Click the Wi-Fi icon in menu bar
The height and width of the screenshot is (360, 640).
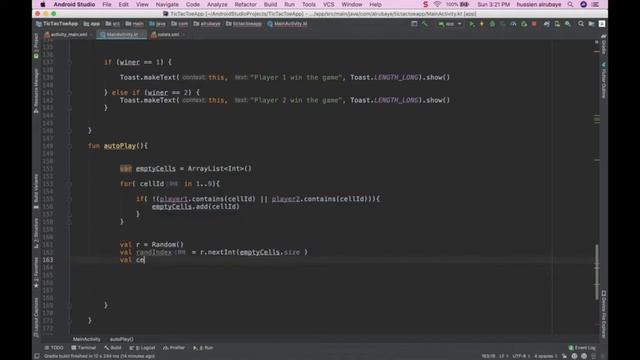[437, 4]
